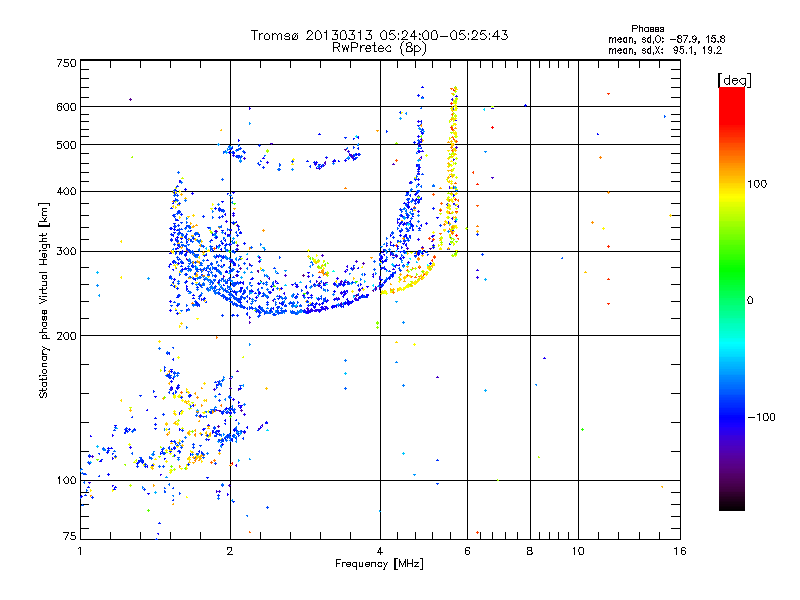Pick the black bottom of the phase colorbar
Screen dimensions: 800x600
tap(732, 503)
